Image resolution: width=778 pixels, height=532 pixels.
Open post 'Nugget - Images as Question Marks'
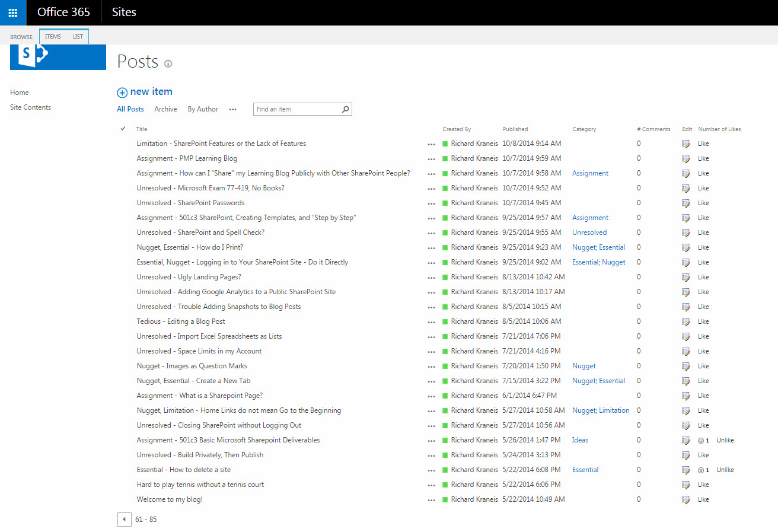[192, 366]
